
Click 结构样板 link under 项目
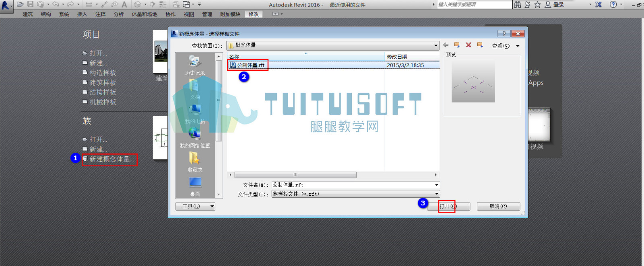click(x=103, y=92)
